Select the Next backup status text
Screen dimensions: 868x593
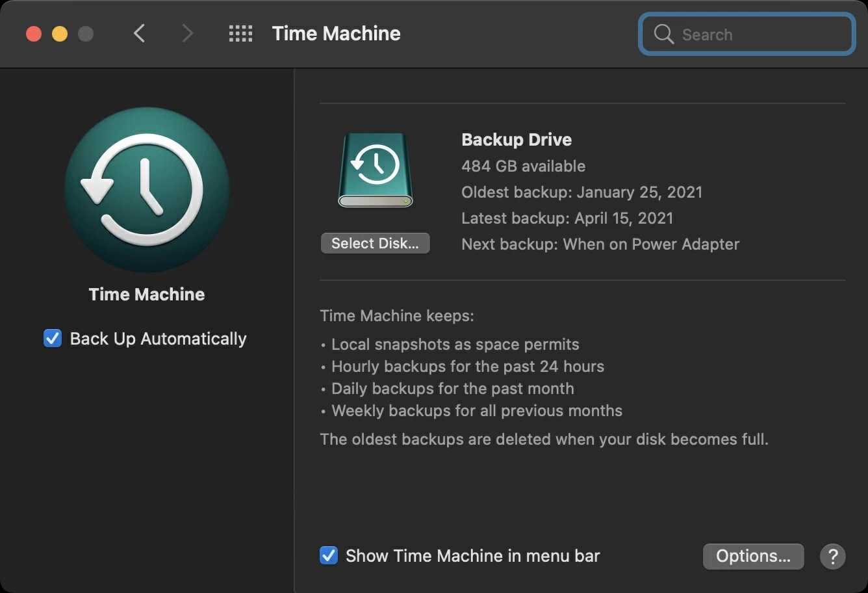tap(600, 244)
